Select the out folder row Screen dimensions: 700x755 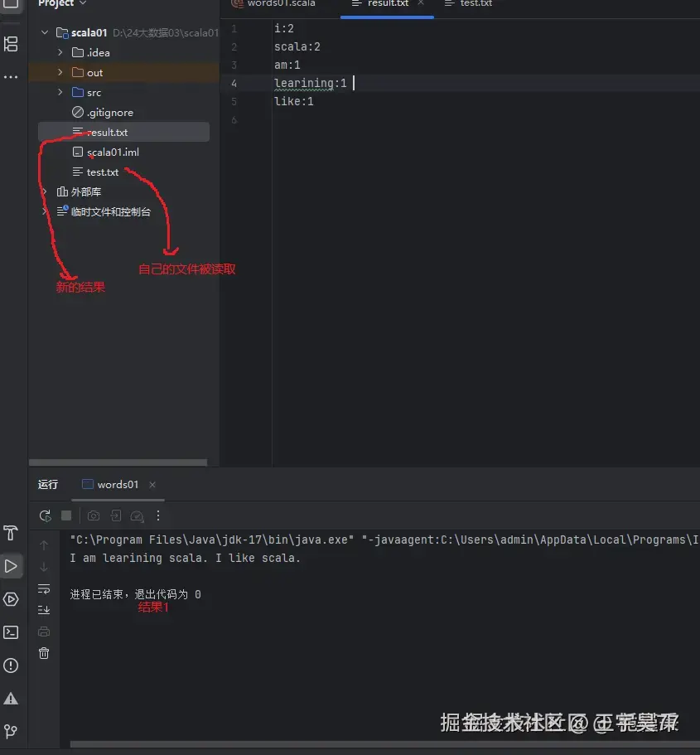(123, 72)
